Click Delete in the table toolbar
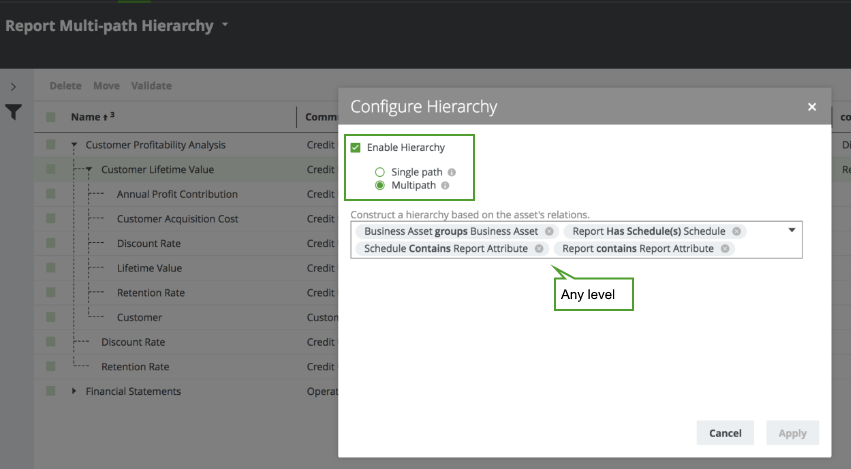The image size is (851, 469). tap(65, 86)
